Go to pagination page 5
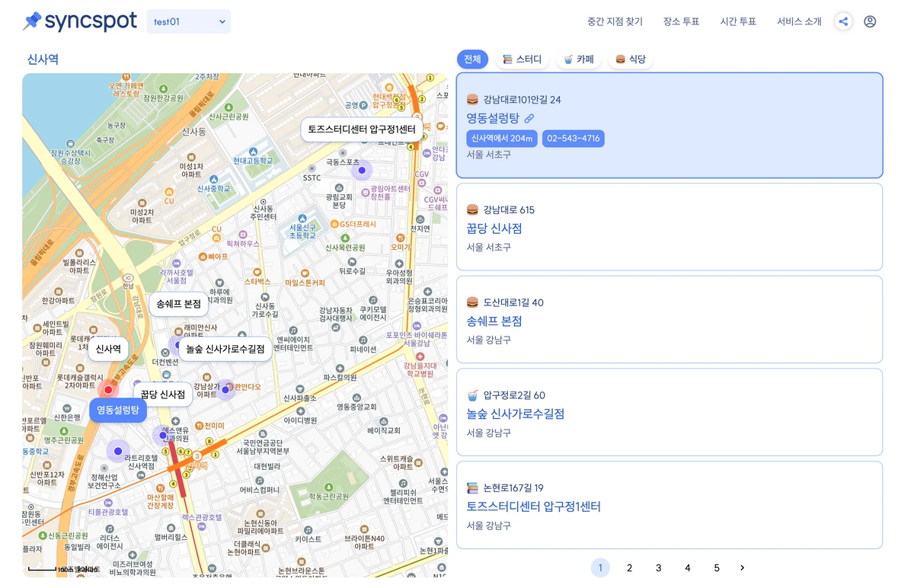The width and height of the screenshot is (914, 588). [717, 567]
